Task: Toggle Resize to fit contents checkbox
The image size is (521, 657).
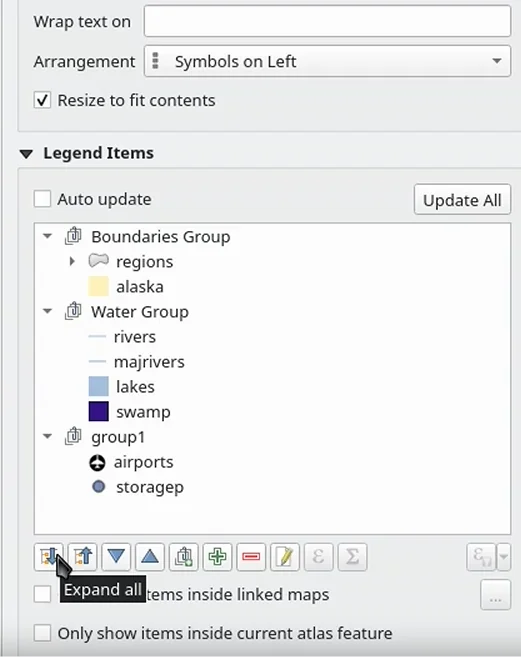Action: pos(42,101)
